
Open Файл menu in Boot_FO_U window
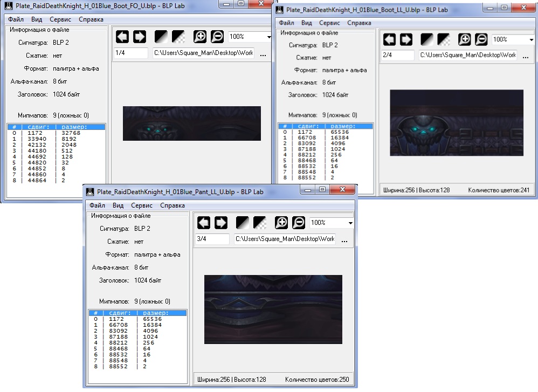click(x=16, y=19)
